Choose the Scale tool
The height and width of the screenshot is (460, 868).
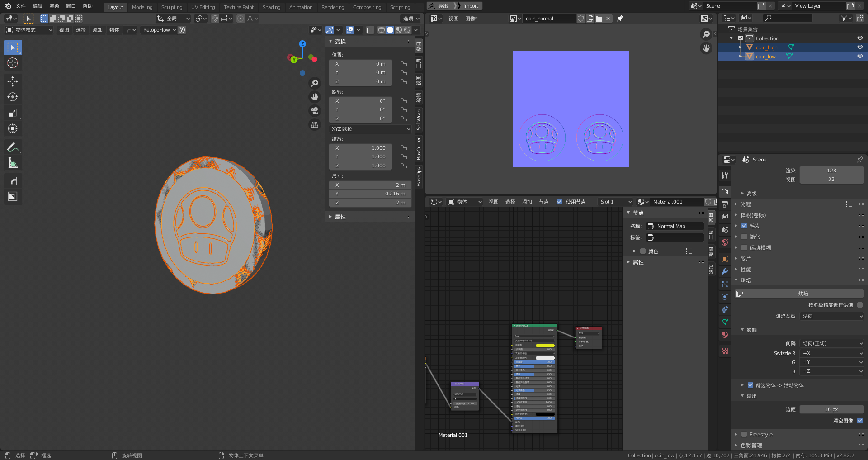tap(13, 113)
